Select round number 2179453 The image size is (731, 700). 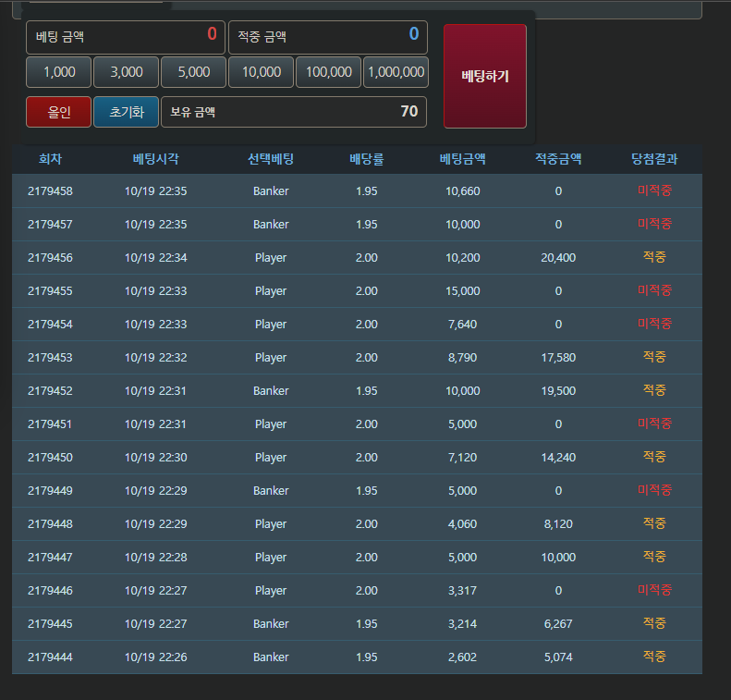[x=50, y=358]
